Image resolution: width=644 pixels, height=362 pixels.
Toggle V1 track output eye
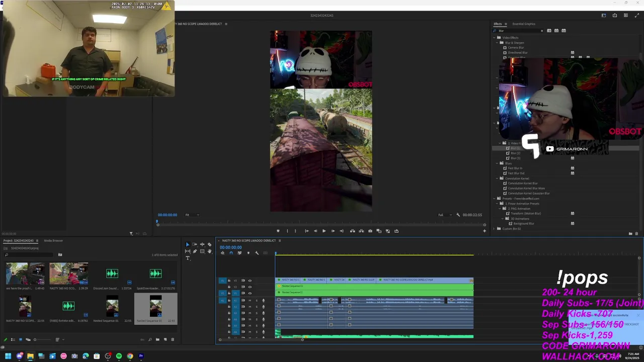[250, 293]
